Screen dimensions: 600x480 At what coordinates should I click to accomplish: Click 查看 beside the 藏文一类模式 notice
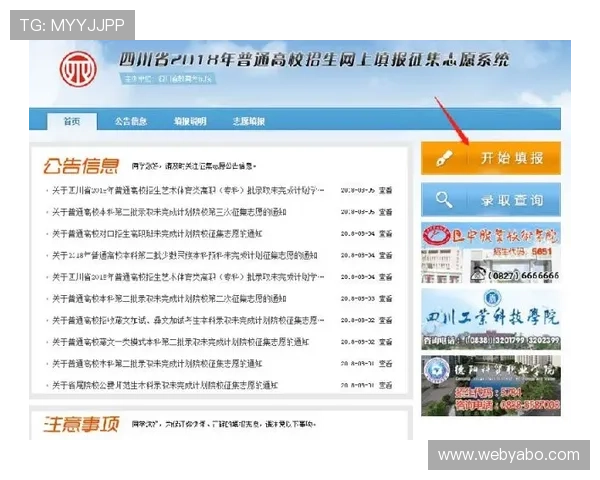click(385, 342)
